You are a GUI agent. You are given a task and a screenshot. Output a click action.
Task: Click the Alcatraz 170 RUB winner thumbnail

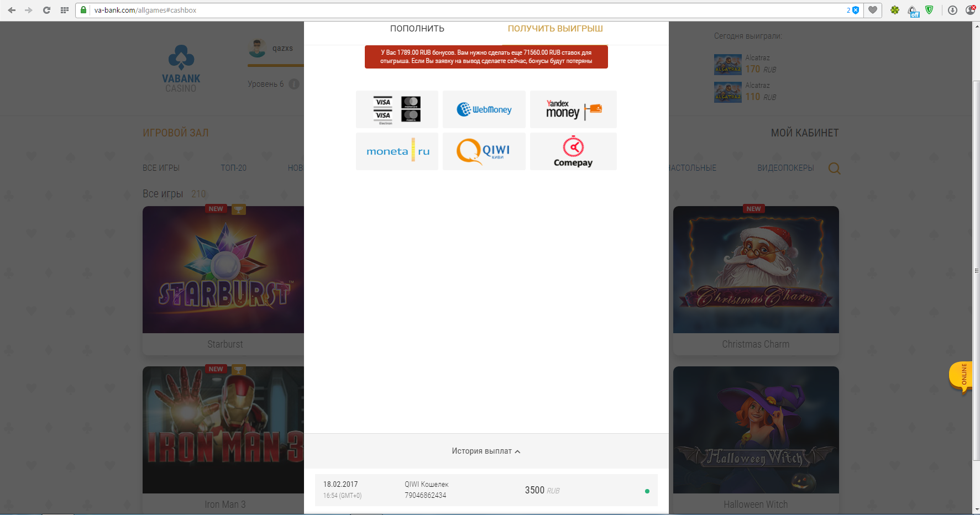click(728, 65)
